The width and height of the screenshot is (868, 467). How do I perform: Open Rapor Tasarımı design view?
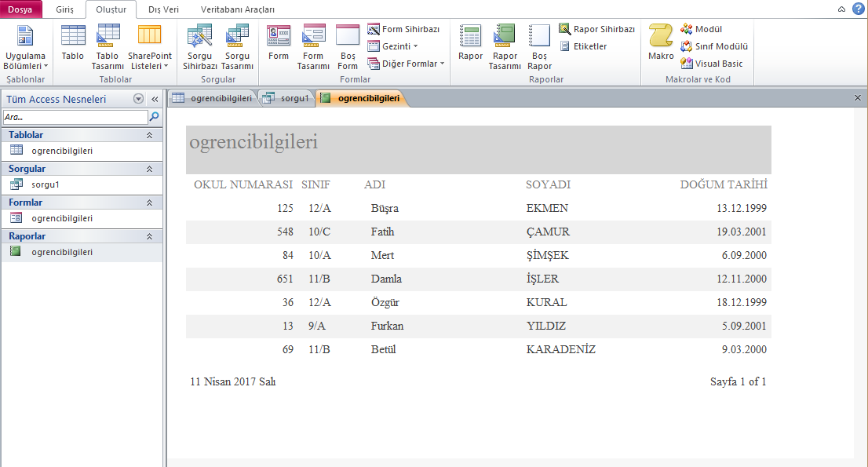click(505, 48)
